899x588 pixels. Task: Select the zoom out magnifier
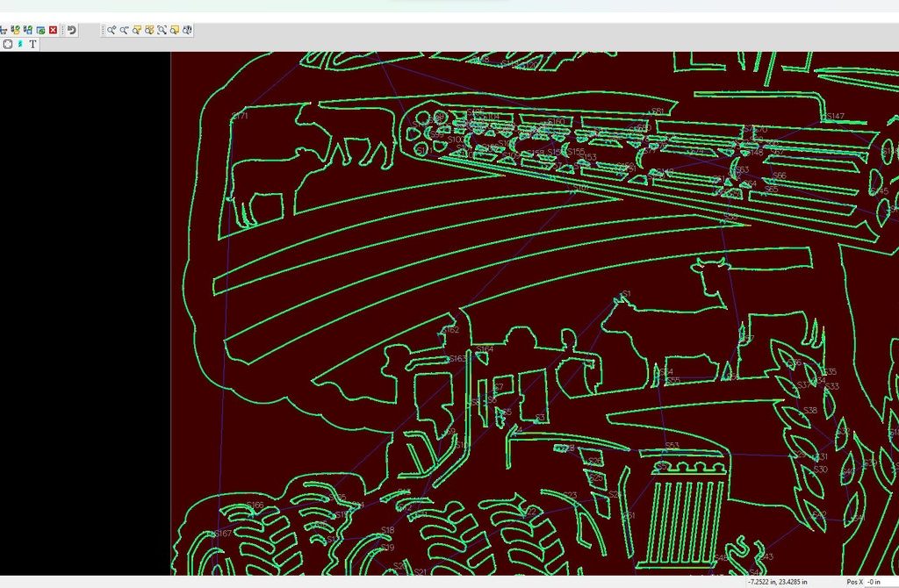(125, 30)
